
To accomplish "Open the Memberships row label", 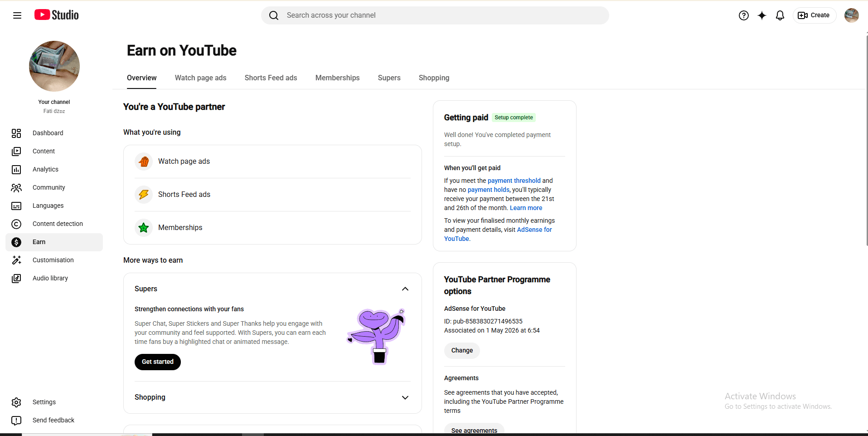I will click(180, 228).
